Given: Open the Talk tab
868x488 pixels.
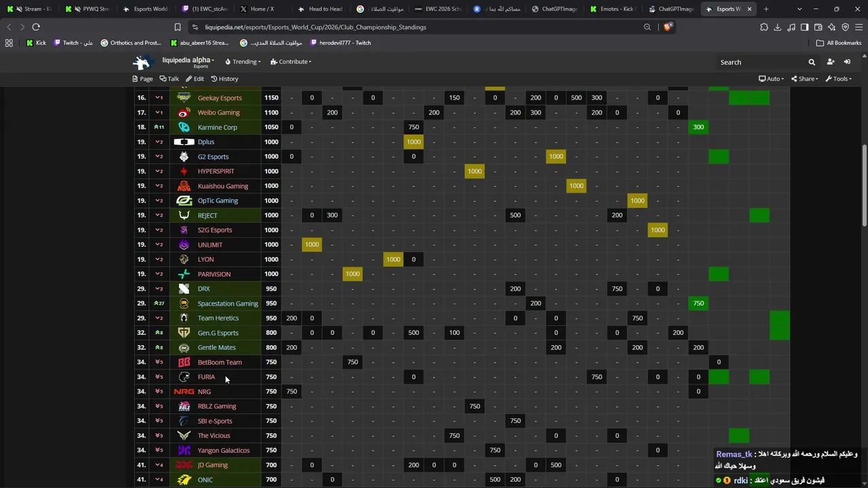Looking at the screenshot, I should (x=170, y=79).
